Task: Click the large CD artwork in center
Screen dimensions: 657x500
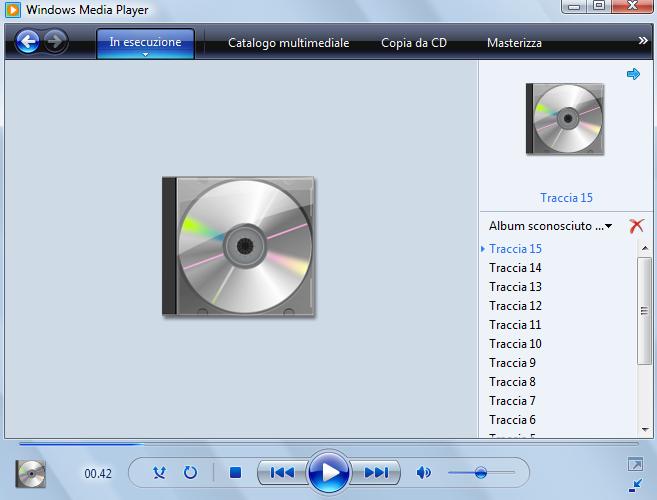Action: (238, 246)
